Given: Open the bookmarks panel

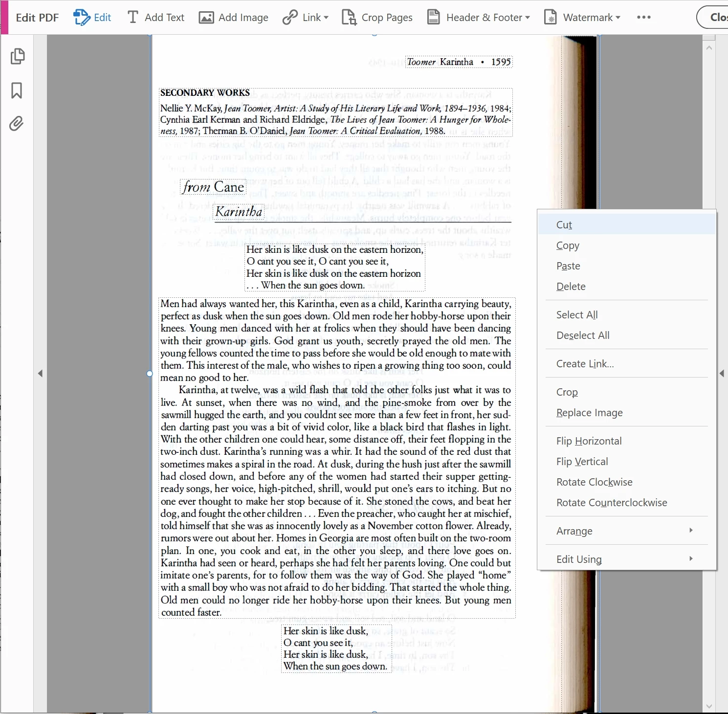Looking at the screenshot, I should 17,90.
